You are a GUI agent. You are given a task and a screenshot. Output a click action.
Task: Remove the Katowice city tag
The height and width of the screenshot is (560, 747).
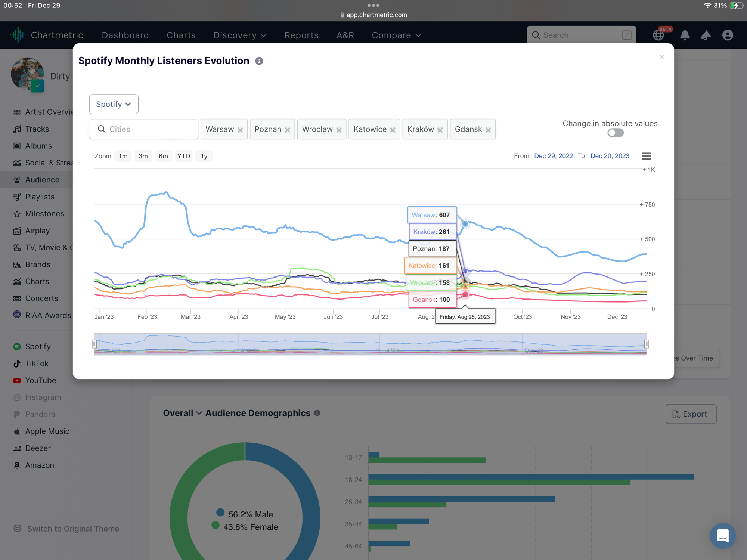coord(393,130)
